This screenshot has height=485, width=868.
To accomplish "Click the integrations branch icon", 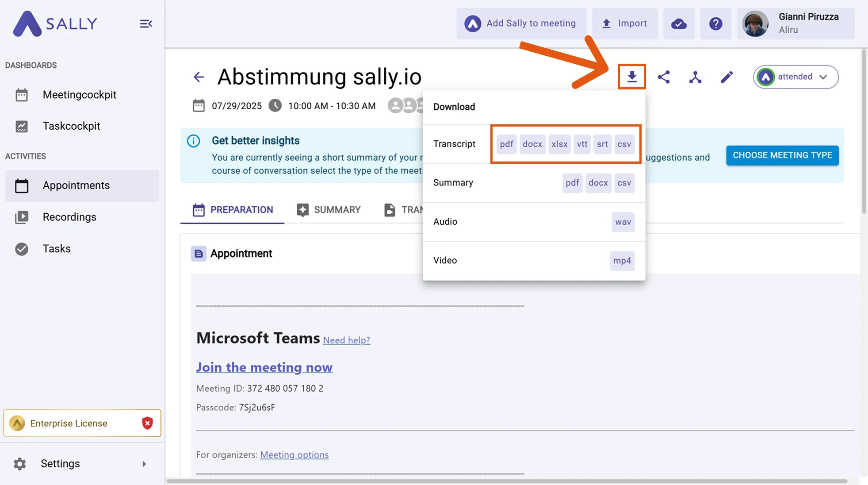I will 695,77.
